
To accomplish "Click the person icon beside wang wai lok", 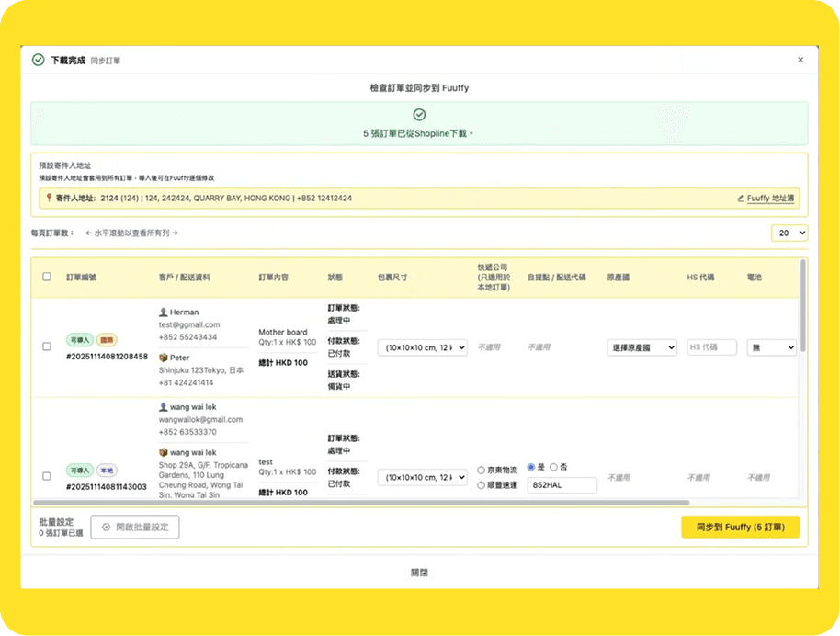I will coord(163,407).
